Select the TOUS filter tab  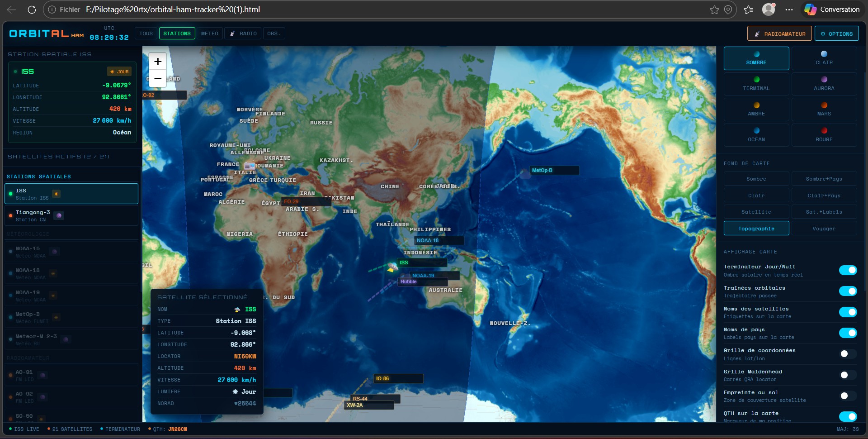146,33
